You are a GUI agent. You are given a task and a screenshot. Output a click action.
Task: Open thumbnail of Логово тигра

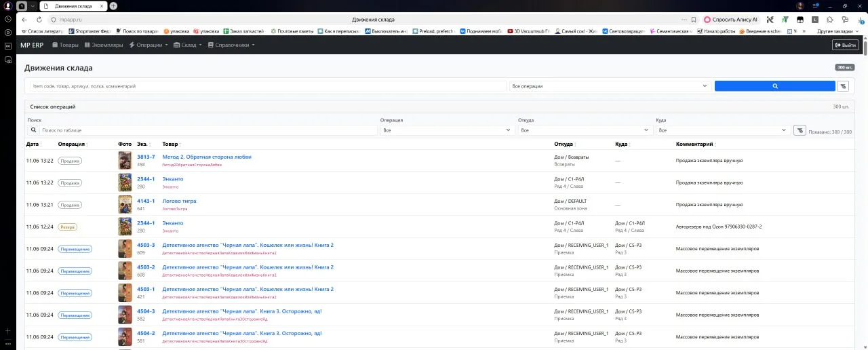tap(125, 204)
